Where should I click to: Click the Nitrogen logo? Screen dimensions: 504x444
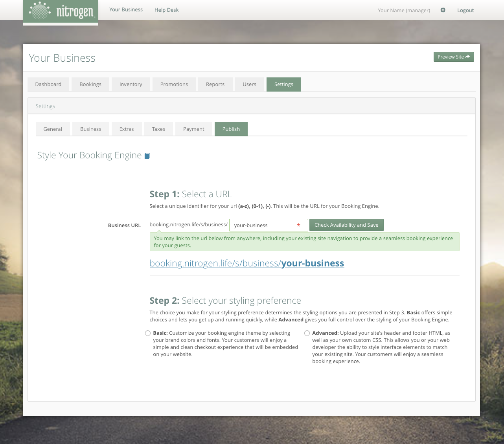coord(61,11)
